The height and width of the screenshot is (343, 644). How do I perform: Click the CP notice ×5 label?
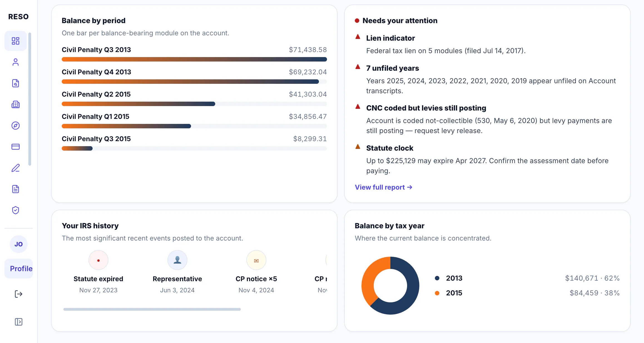click(256, 279)
